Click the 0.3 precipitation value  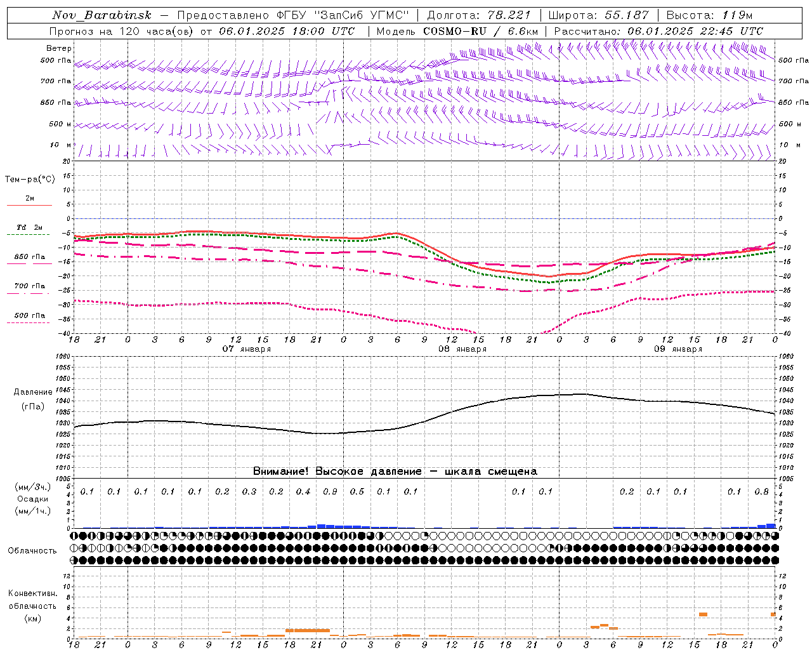point(249,491)
